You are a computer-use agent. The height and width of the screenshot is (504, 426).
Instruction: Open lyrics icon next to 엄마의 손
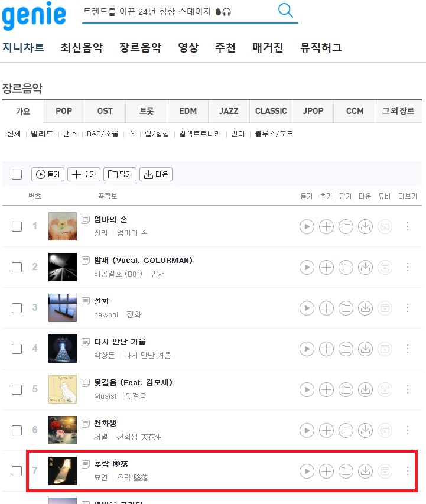pyautogui.click(x=86, y=220)
